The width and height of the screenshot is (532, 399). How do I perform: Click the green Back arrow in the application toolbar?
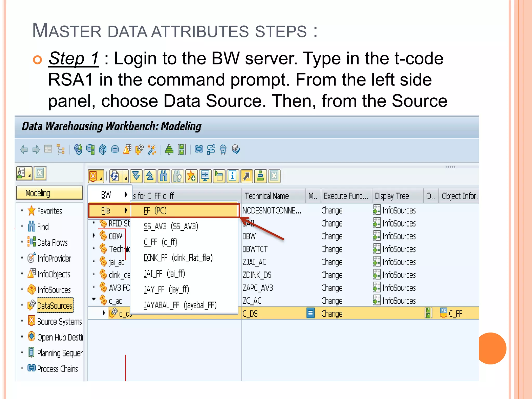[24, 150]
